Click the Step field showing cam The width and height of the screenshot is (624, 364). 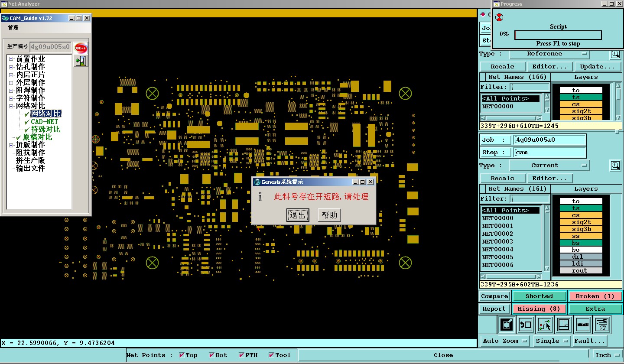pyautogui.click(x=550, y=153)
